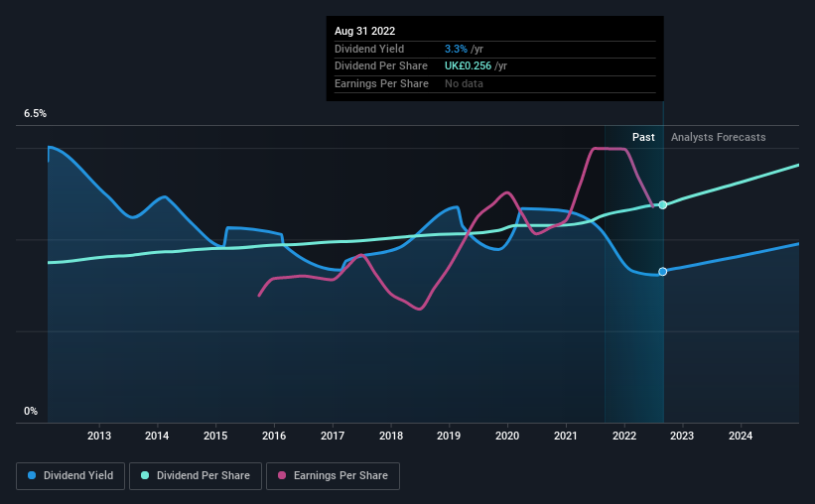Click the 3.3% dividend yield value in tooltip
This screenshot has height=504, width=815.
(456, 49)
